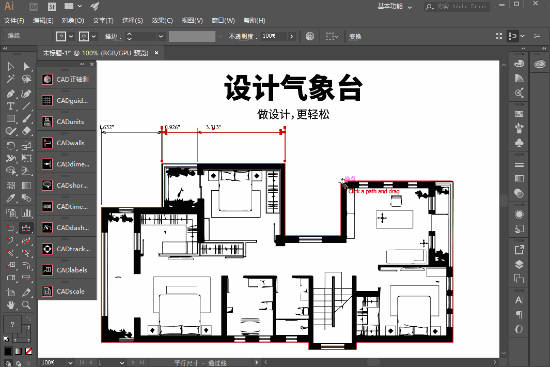Open the Help(H) menu
The image size is (550, 367).
click(254, 21)
